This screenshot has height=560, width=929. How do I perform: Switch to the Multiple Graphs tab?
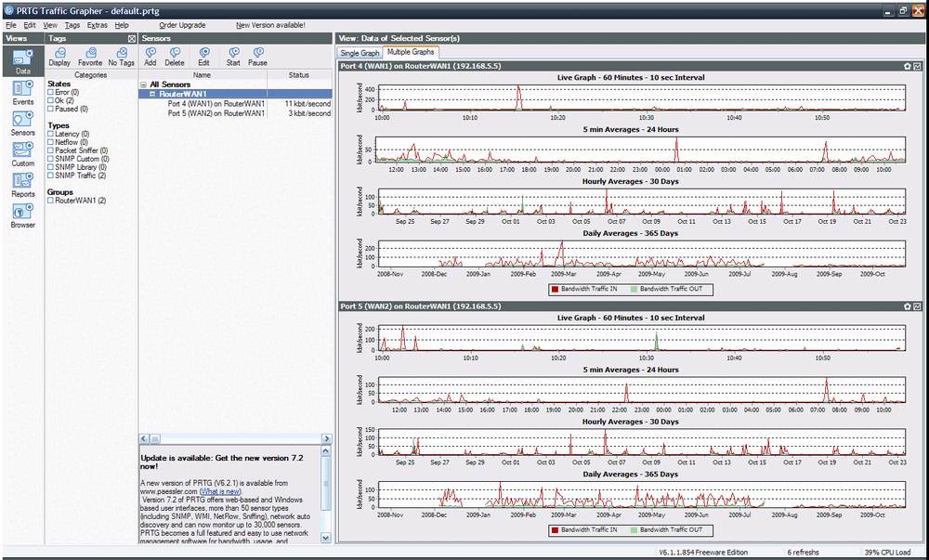coord(411,52)
